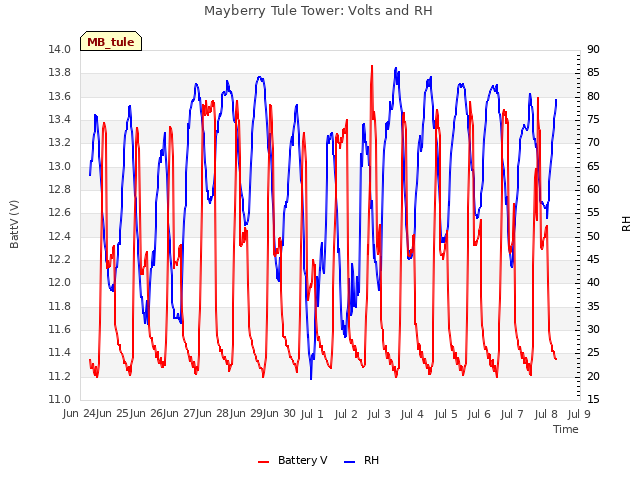Click the Jun 26 date label
The height and width of the screenshot is (480, 640).
click(147, 414)
